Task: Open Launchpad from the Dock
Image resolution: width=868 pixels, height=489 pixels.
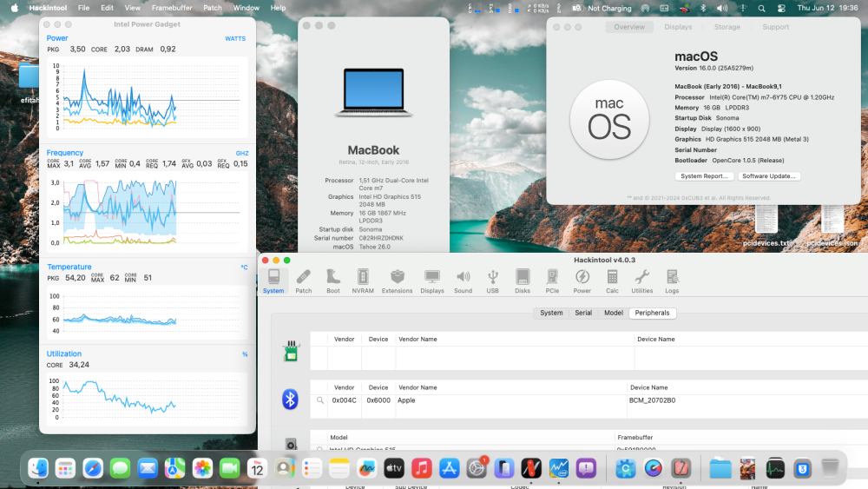Action: [65, 468]
